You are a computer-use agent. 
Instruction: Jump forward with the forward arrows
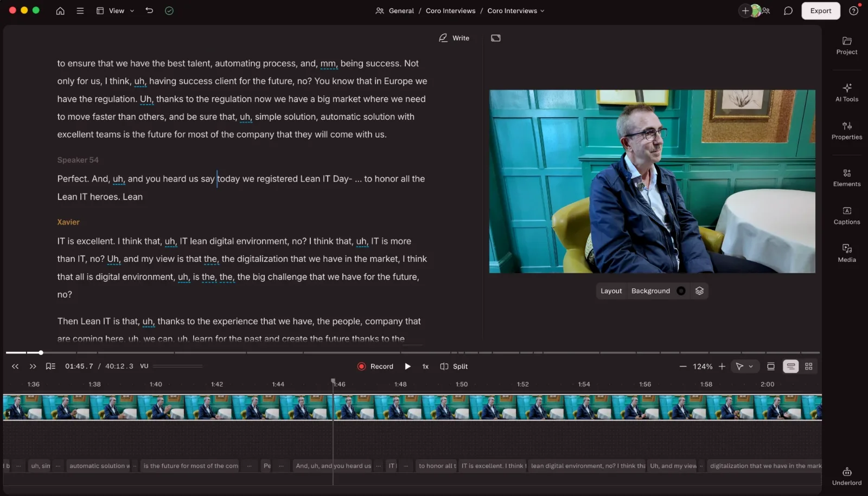33,366
